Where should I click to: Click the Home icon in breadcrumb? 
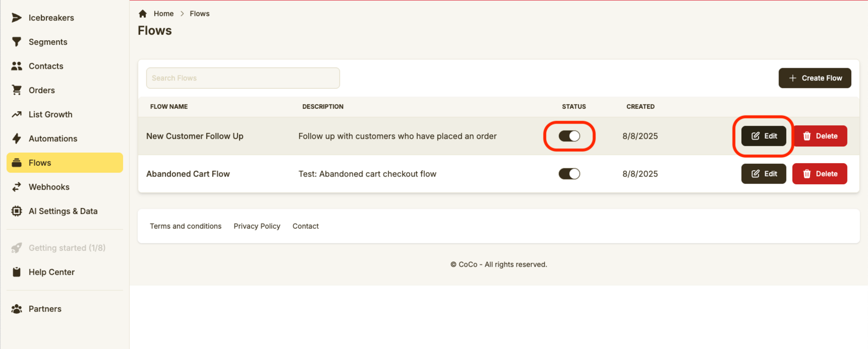[x=143, y=14]
